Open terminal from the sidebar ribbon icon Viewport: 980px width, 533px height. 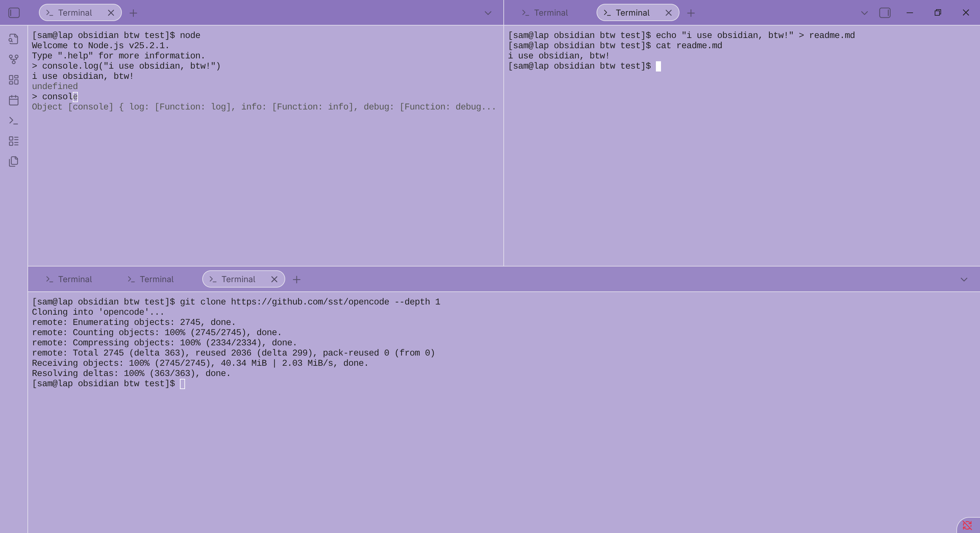pyautogui.click(x=14, y=121)
